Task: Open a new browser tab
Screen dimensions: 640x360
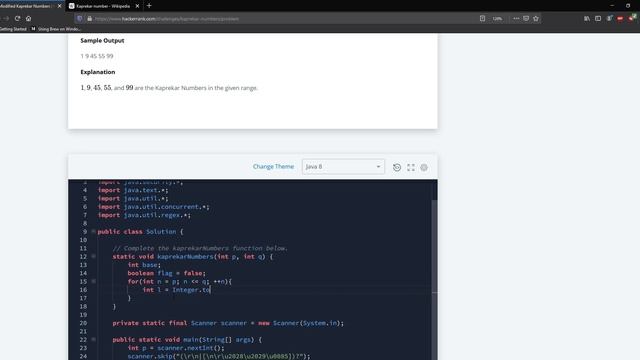Action: pyautogui.click(x=149, y=6)
